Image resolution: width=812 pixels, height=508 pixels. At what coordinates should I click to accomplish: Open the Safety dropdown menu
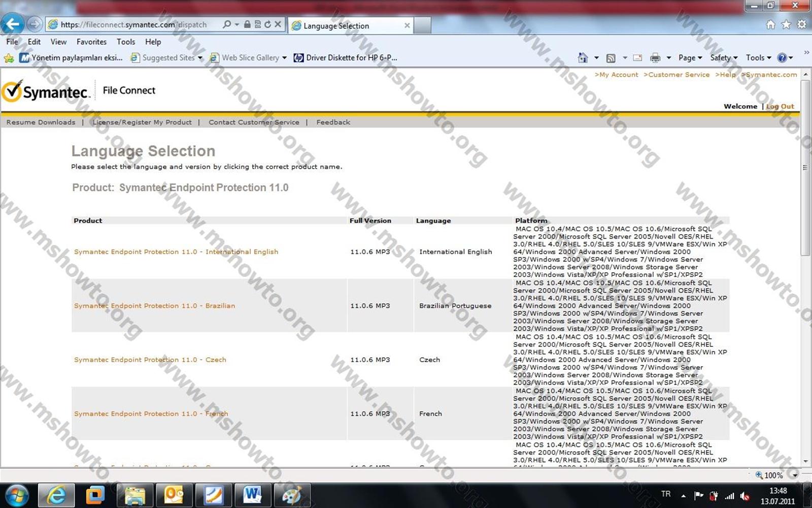point(724,58)
